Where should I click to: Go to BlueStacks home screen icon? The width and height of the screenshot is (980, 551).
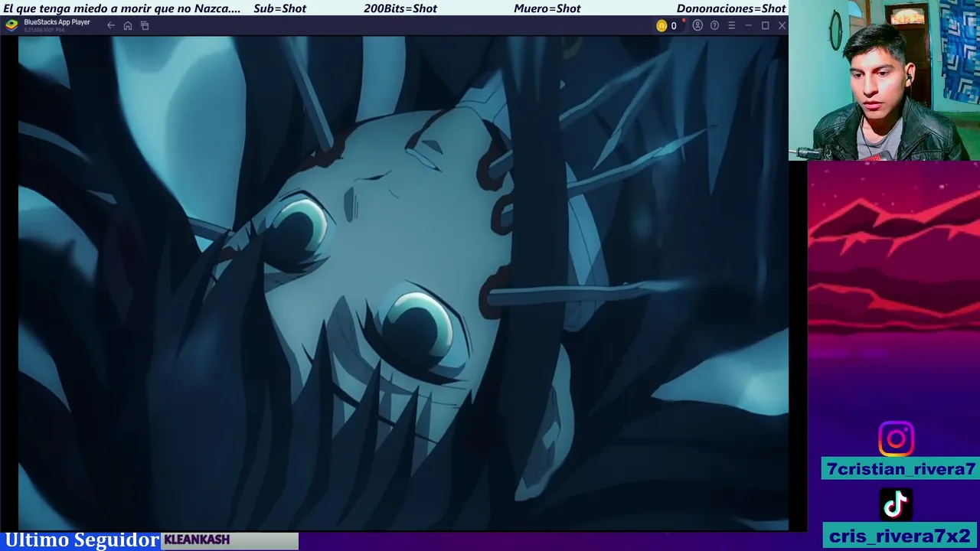(x=128, y=25)
